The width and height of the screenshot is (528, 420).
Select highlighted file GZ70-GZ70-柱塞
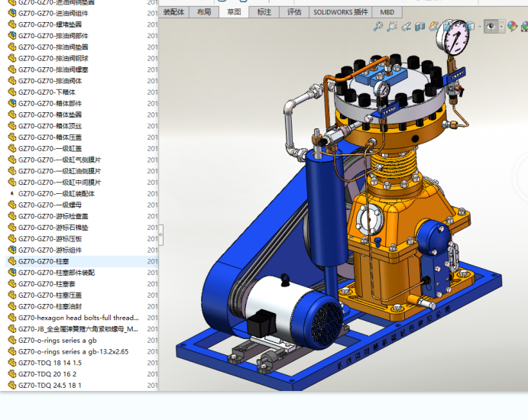point(44,261)
